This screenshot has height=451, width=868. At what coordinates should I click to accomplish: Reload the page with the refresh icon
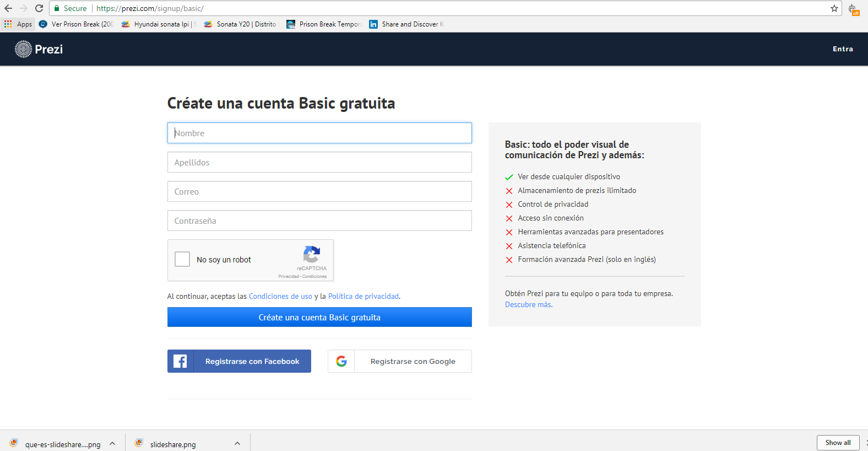[39, 8]
